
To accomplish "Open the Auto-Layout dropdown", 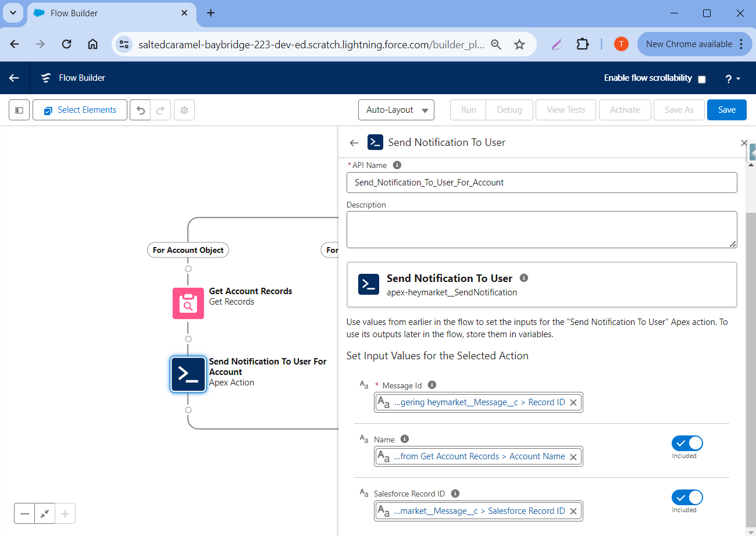I will click(396, 110).
